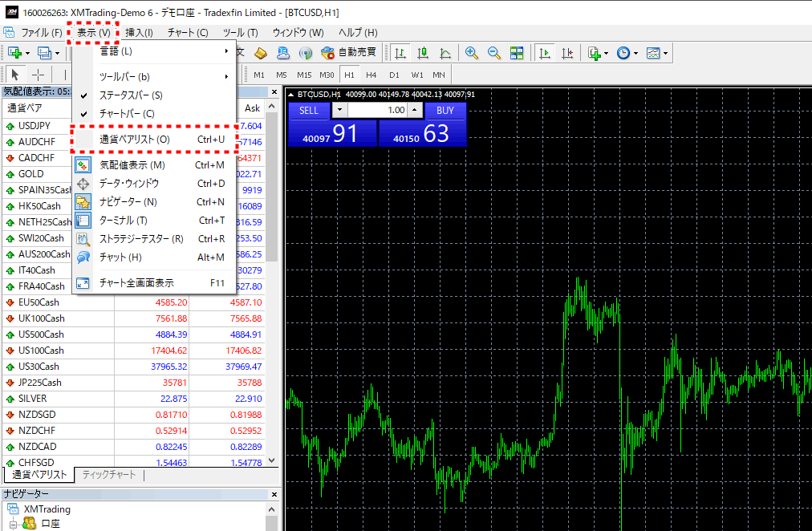Toggle chart auto scroll icon
Image resolution: width=812 pixels, height=531 pixels.
tap(545, 53)
